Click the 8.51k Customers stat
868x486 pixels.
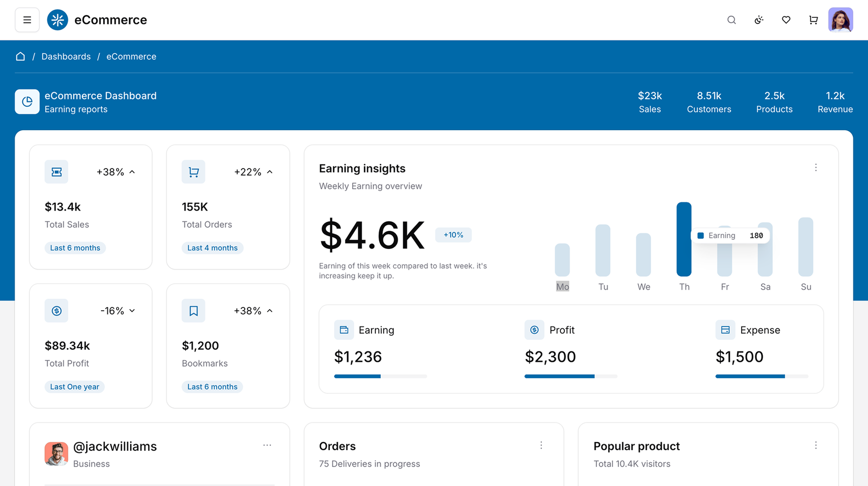pyautogui.click(x=709, y=102)
